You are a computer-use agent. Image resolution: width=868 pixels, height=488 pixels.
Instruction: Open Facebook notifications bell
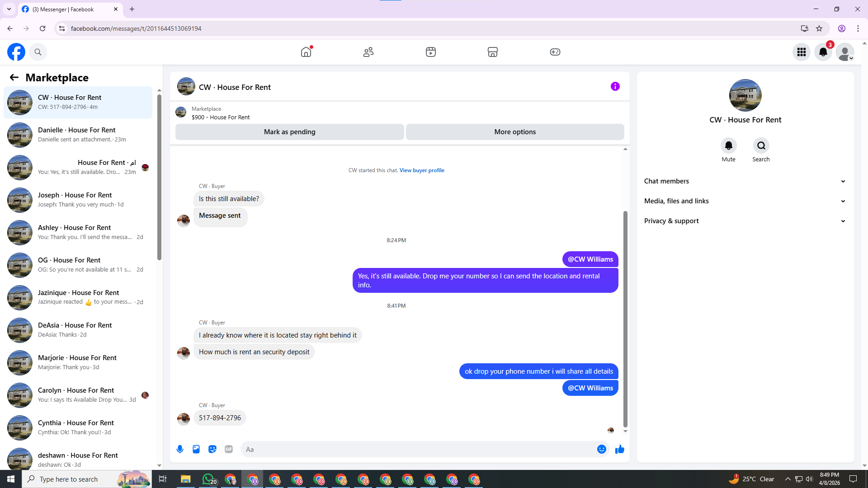coord(823,52)
